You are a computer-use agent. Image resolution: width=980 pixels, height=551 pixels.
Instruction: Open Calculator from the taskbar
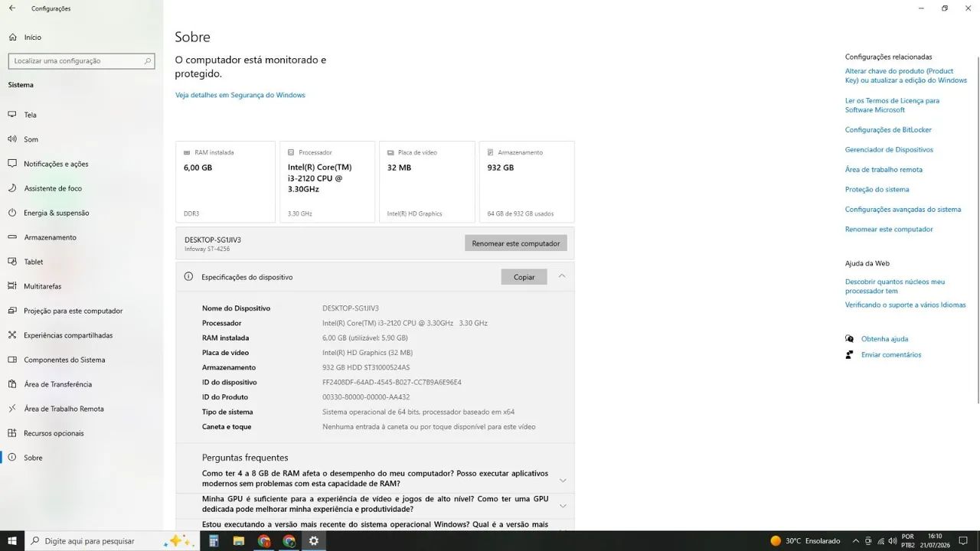click(214, 541)
